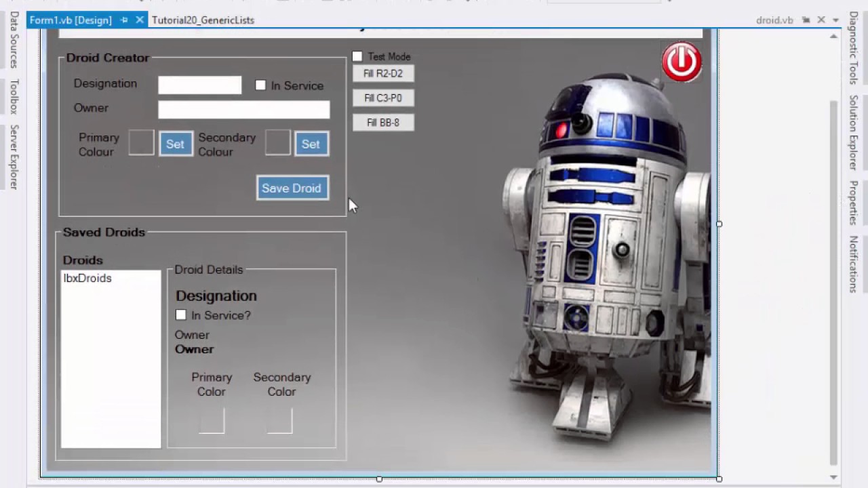Switch to the Form1.vb [Design] tab
Image resolution: width=868 pixels, height=488 pixels.
coord(71,20)
